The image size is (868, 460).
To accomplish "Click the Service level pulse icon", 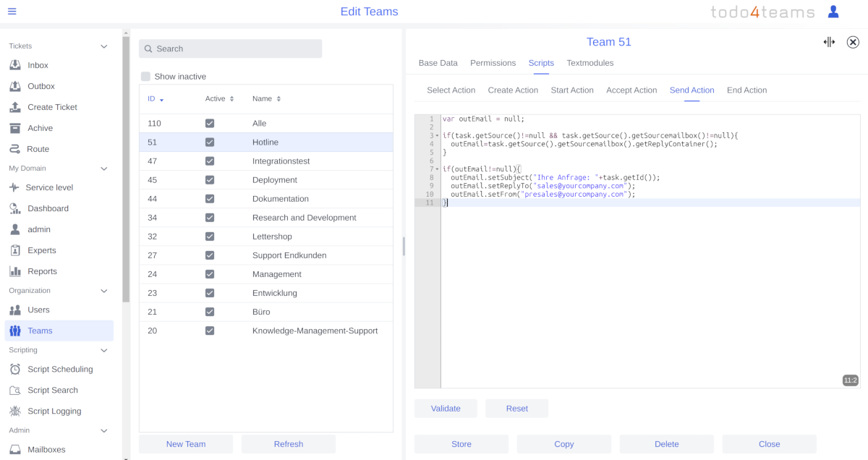I will pyautogui.click(x=14, y=187).
